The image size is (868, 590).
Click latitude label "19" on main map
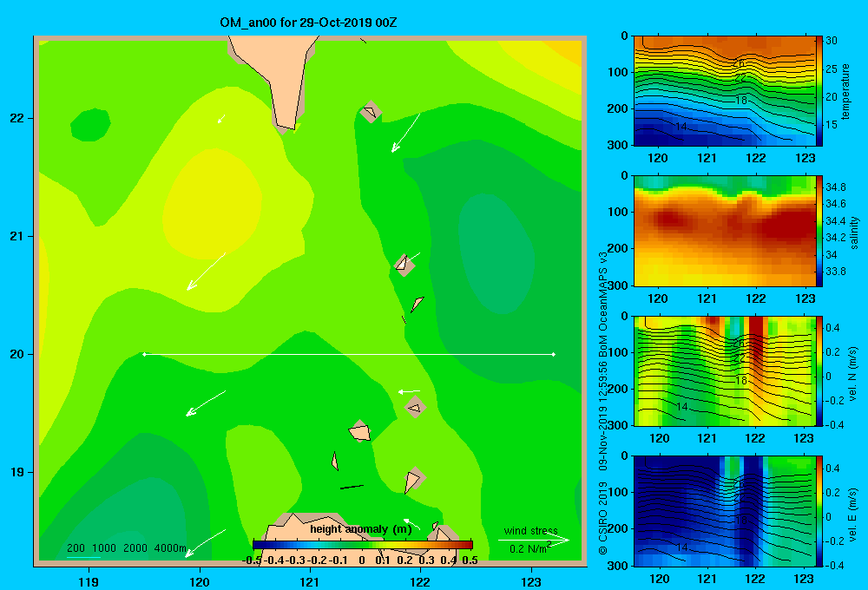pyautogui.click(x=17, y=472)
